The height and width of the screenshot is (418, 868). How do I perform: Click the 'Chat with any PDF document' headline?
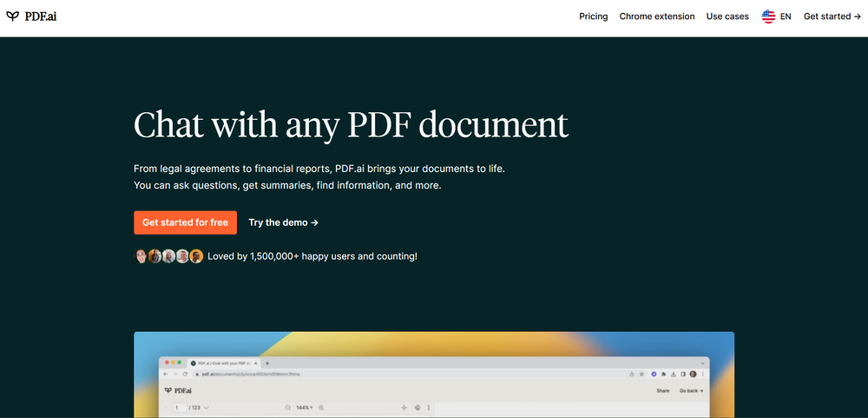(x=351, y=125)
